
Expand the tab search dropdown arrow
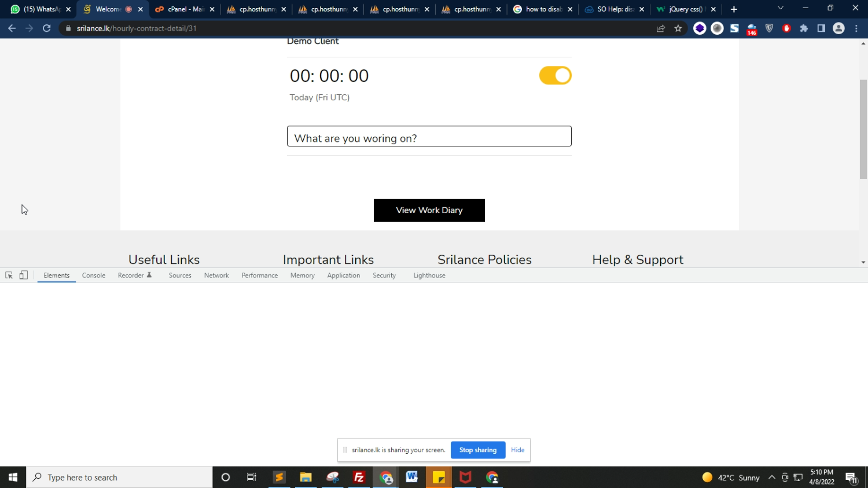click(780, 9)
